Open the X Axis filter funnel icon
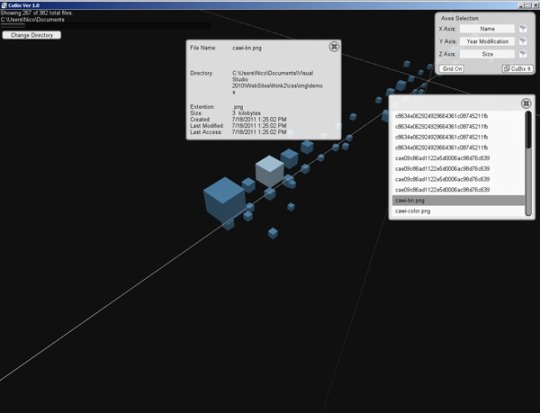This screenshot has width=540, height=413. (x=523, y=29)
